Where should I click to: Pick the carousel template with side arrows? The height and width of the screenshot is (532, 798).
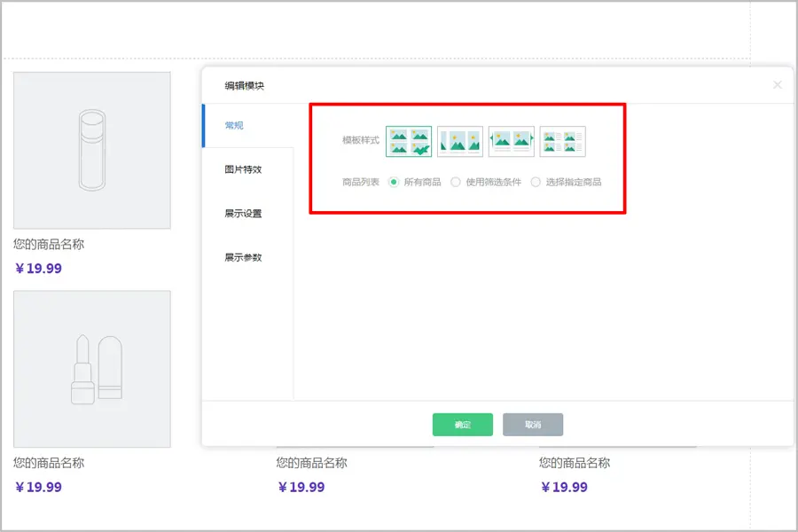[512, 142]
